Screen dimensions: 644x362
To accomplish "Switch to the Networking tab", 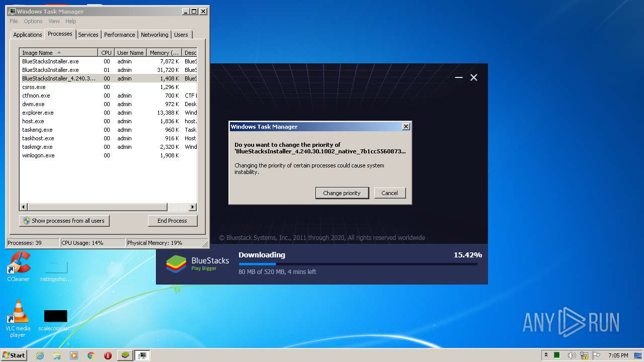I will [154, 35].
